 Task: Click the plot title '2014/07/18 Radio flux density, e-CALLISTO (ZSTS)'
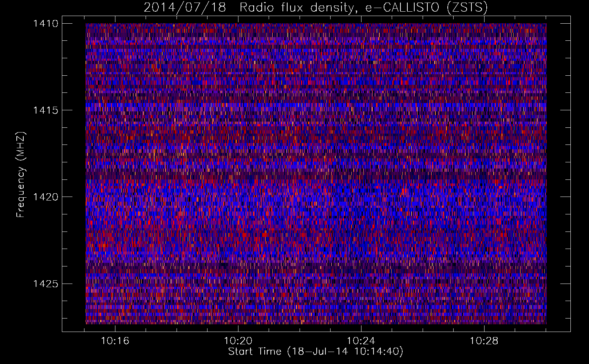(316, 7)
